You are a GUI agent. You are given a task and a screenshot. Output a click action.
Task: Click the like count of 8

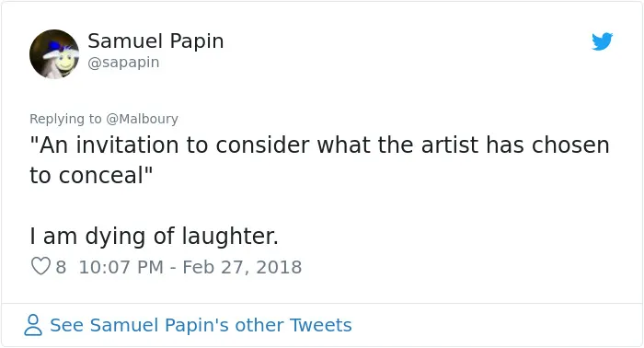pos(61,267)
